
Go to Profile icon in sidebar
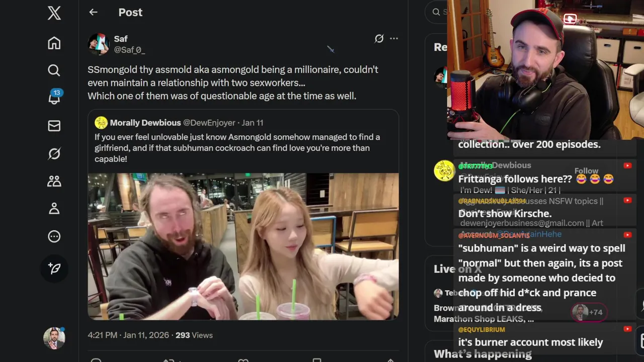[x=54, y=209]
